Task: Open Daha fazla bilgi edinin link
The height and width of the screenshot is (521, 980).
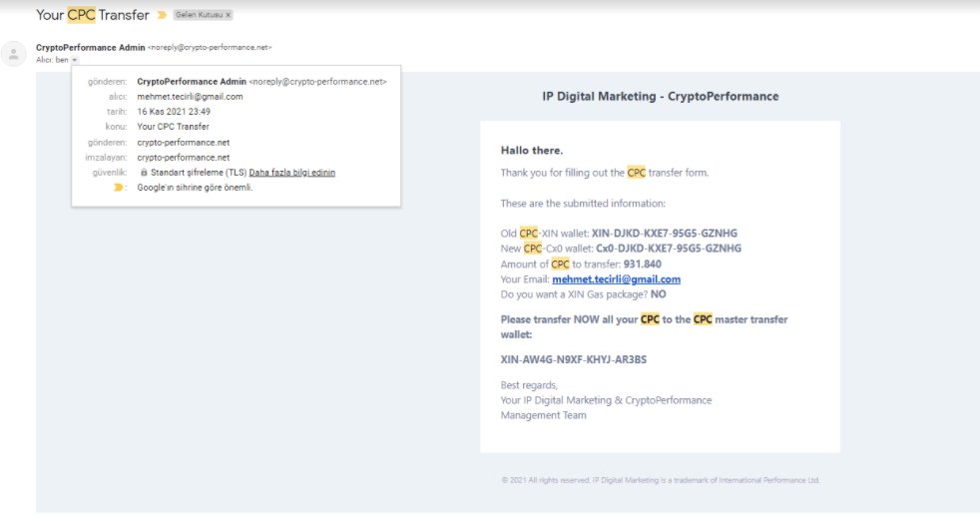Action: click(x=291, y=173)
